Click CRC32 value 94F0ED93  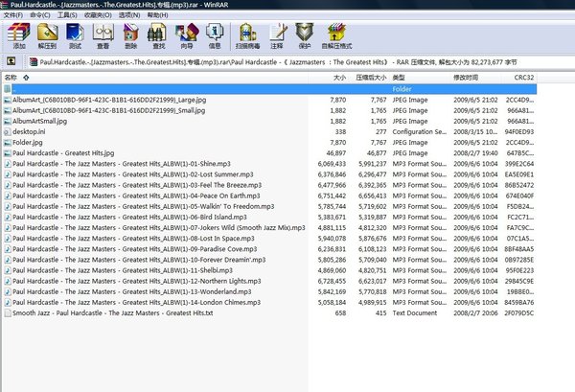[x=518, y=131]
